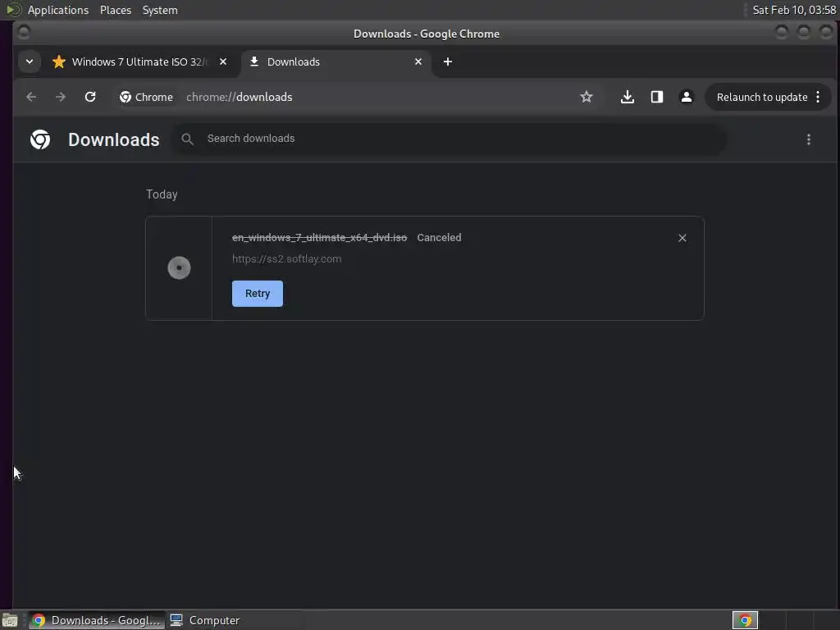Click the en_windows_7_ultimate_x64_dvd.iso file name
Image resolution: width=840 pixels, height=630 pixels.
pos(319,237)
